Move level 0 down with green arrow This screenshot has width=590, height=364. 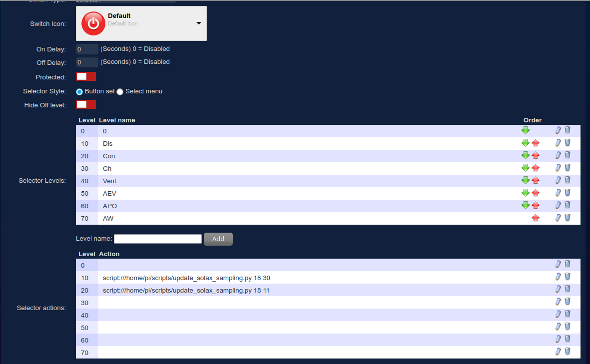click(x=526, y=130)
